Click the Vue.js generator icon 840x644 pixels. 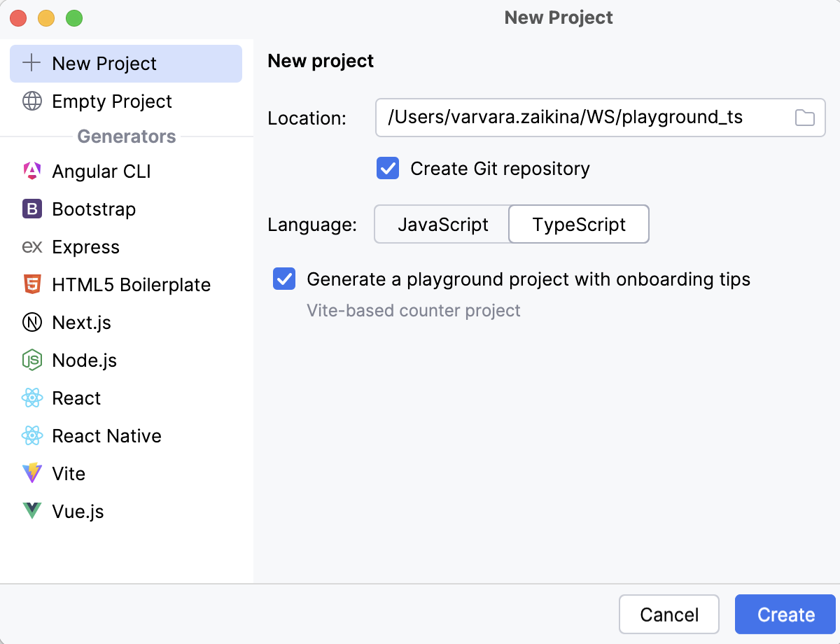point(31,511)
